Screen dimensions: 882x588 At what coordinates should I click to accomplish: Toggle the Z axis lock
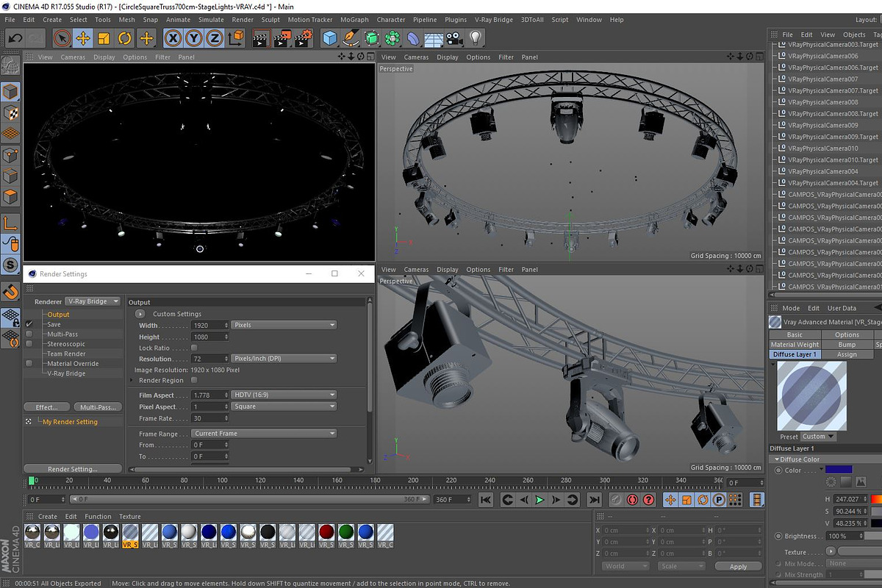(214, 37)
